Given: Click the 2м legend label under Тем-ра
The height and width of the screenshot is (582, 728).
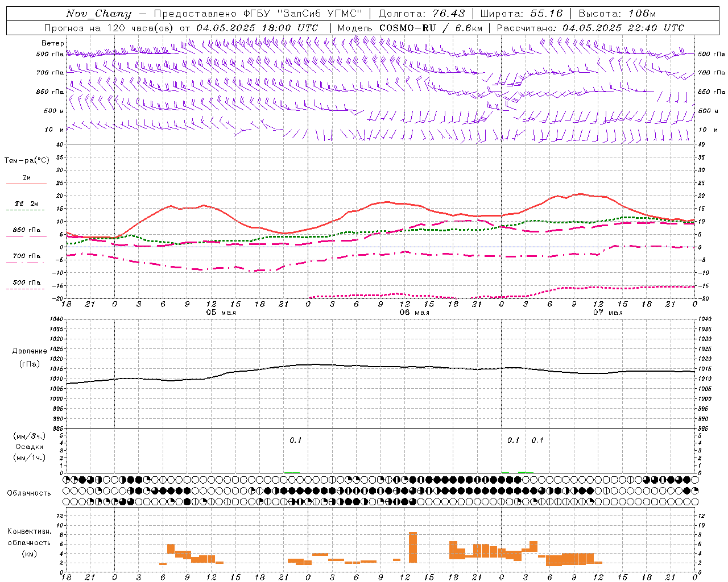Looking at the screenshot, I should tap(27, 178).
